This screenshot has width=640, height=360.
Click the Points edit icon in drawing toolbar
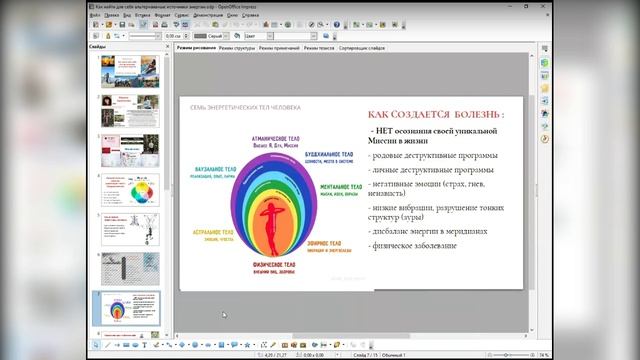264,345
